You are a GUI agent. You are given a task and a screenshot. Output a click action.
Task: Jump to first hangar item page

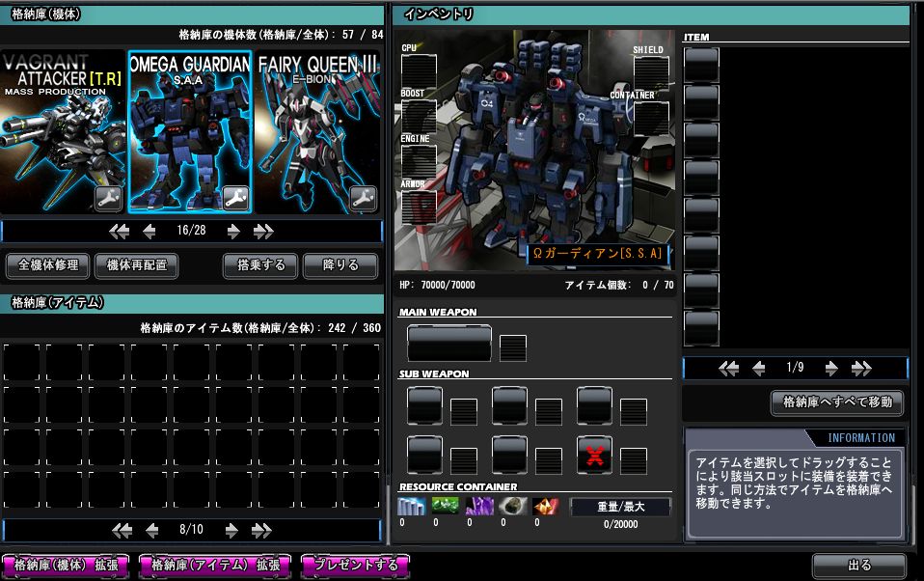[122, 531]
